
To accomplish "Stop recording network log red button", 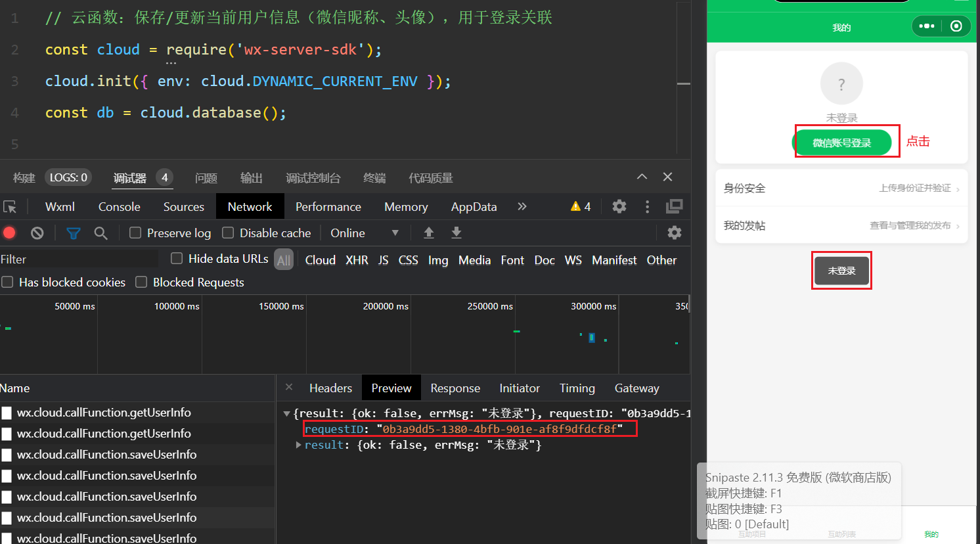I will [x=9, y=233].
